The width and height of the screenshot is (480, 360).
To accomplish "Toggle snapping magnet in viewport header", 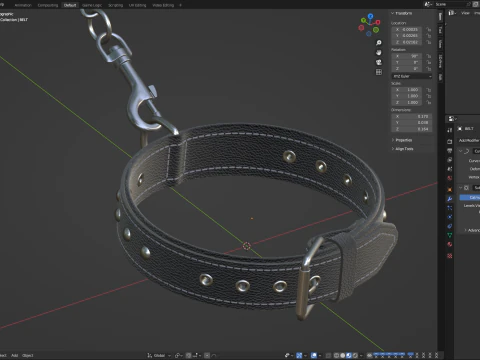I will 188,355.
